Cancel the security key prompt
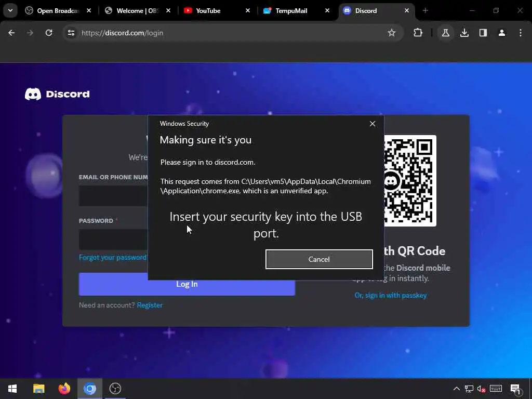The width and height of the screenshot is (532, 399). click(x=319, y=259)
